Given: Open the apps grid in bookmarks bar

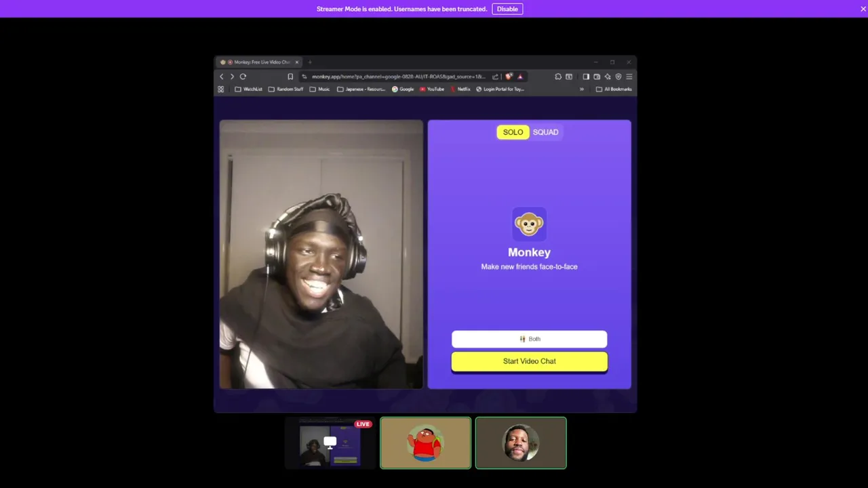Looking at the screenshot, I should pyautogui.click(x=221, y=89).
